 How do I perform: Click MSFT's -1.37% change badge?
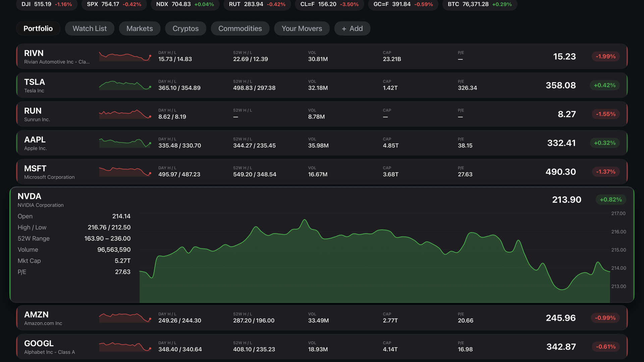(x=605, y=172)
